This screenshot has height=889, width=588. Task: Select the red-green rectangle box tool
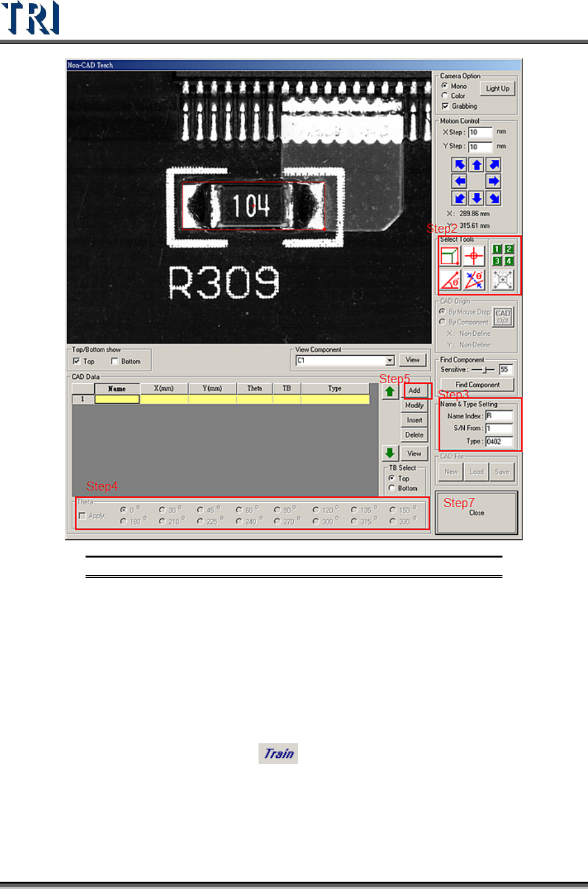[450, 256]
